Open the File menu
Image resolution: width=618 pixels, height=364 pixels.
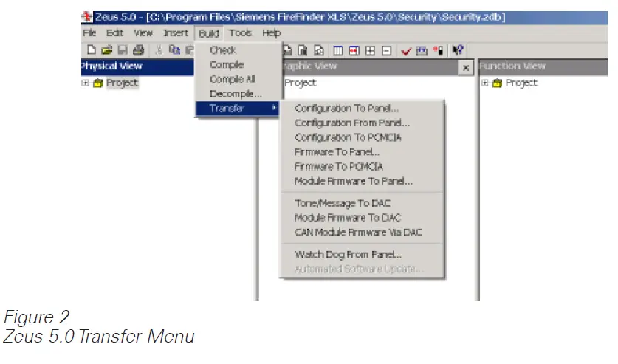[x=89, y=33]
